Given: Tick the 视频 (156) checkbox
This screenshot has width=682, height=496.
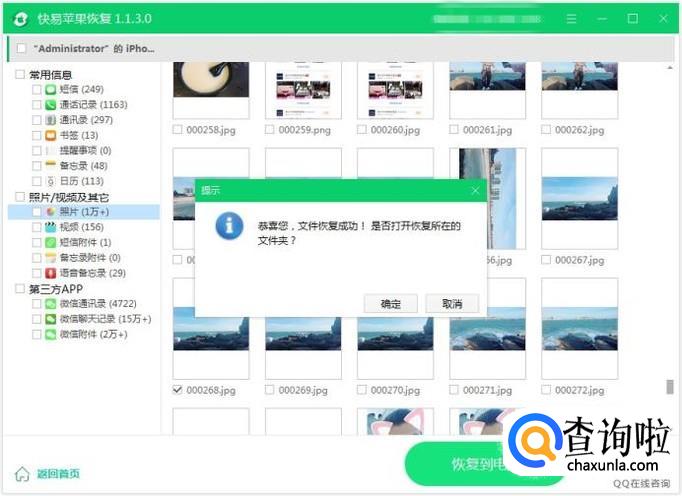Looking at the screenshot, I should click(37, 227).
